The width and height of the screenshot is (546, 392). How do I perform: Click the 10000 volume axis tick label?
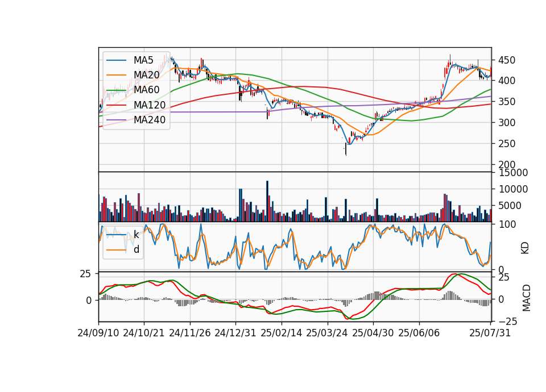point(513,189)
